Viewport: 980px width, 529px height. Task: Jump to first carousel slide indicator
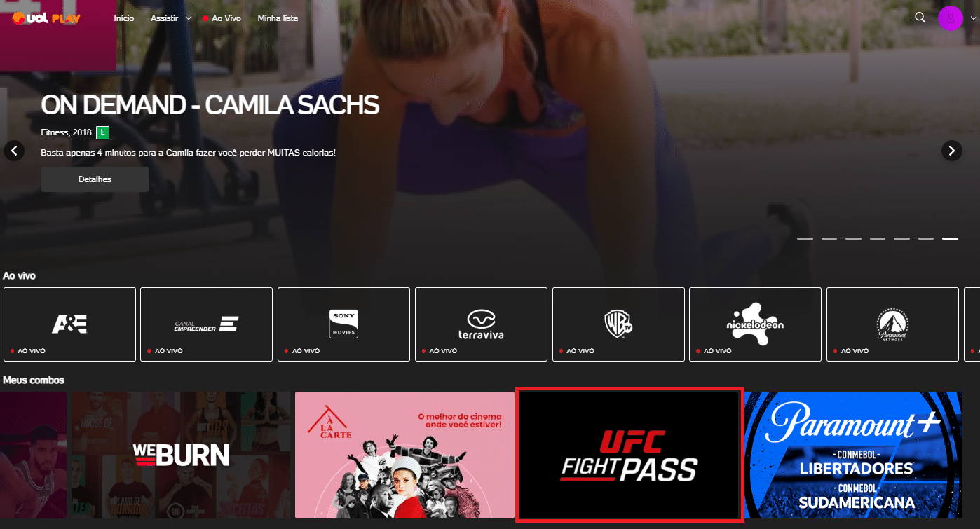(x=805, y=239)
